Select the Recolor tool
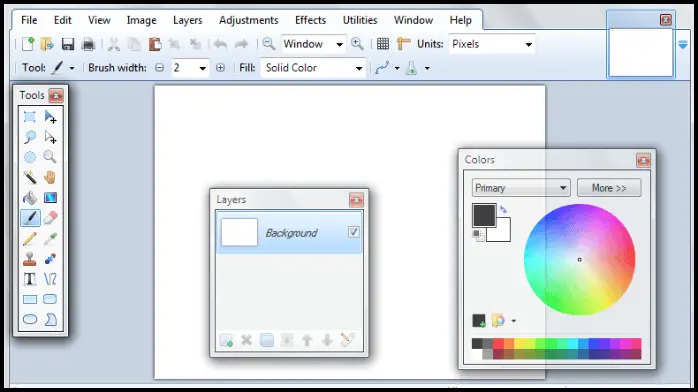 [50, 259]
